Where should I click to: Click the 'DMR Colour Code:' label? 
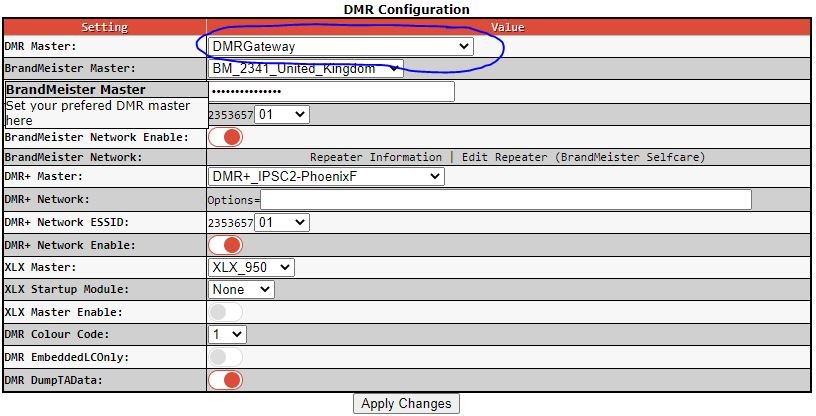click(x=57, y=334)
